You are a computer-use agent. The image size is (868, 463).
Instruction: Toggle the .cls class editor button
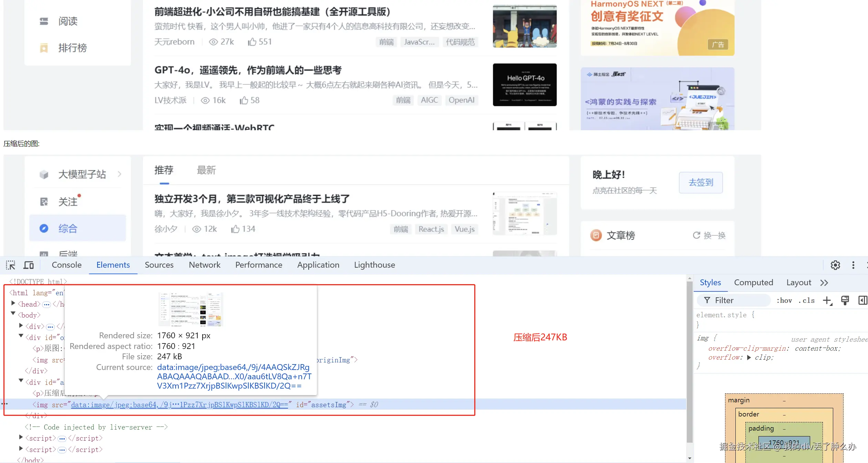click(x=807, y=300)
